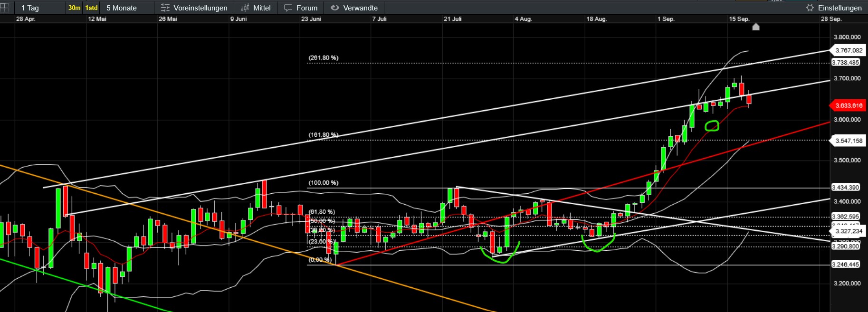Click the 3.800,000 price axis value
This screenshot has width=868, height=312.
coord(847,37)
